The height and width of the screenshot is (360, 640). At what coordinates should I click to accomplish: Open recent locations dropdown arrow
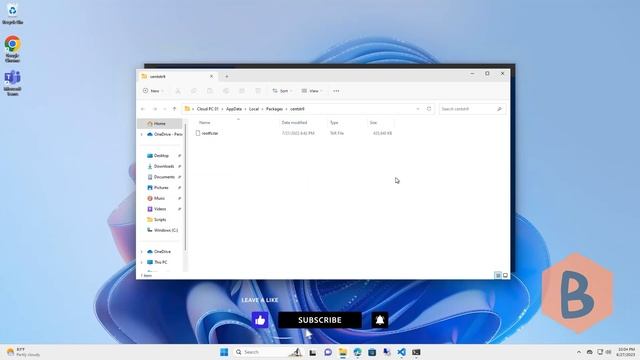click(x=164, y=109)
